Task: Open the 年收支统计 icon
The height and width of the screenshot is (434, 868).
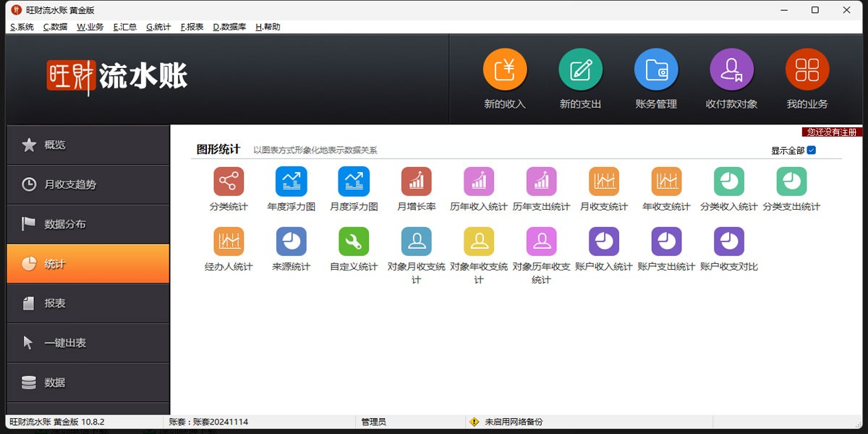Action: (666, 182)
